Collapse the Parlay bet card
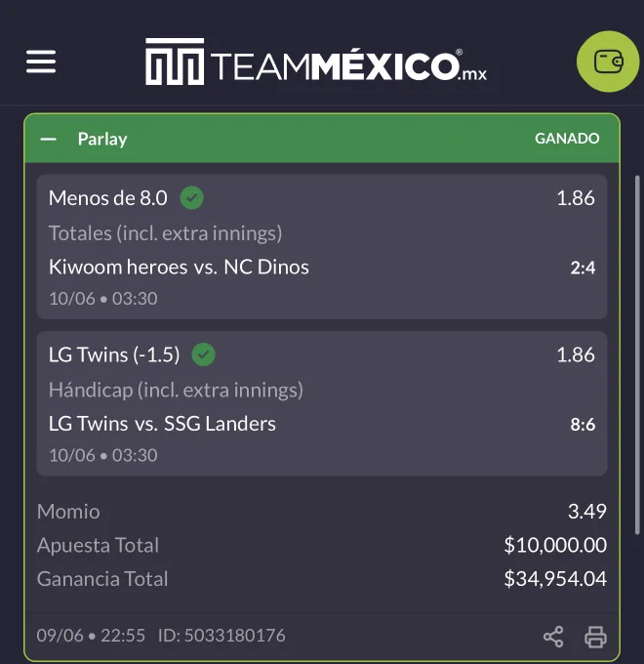644x664 pixels. coord(48,139)
